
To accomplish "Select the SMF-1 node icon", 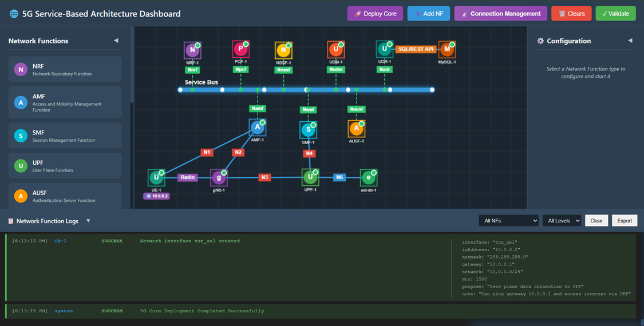I will point(308,130).
